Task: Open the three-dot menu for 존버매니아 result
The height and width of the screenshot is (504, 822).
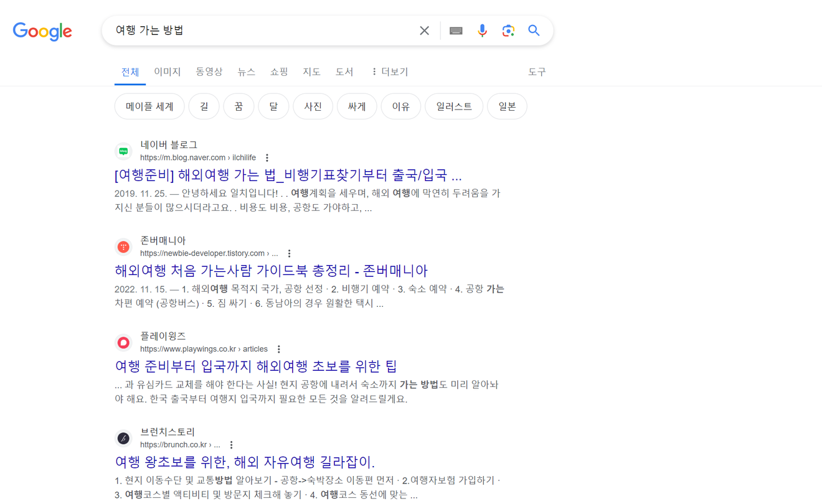Action: [289, 254]
